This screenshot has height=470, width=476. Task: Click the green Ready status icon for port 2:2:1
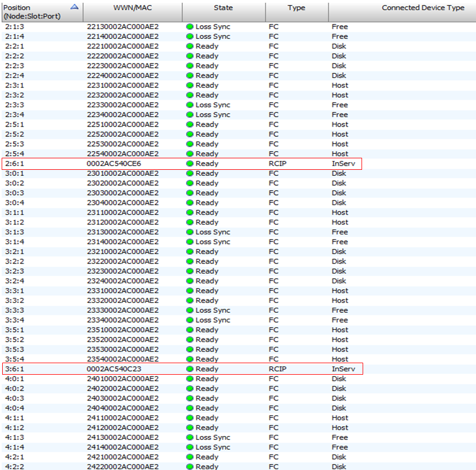[x=190, y=46]
